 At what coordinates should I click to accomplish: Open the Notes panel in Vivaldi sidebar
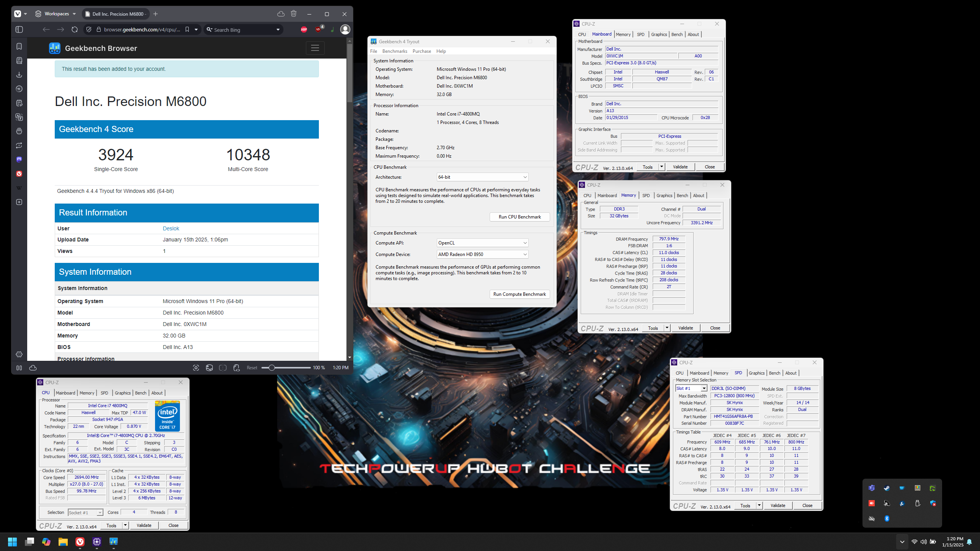[19, 103]
